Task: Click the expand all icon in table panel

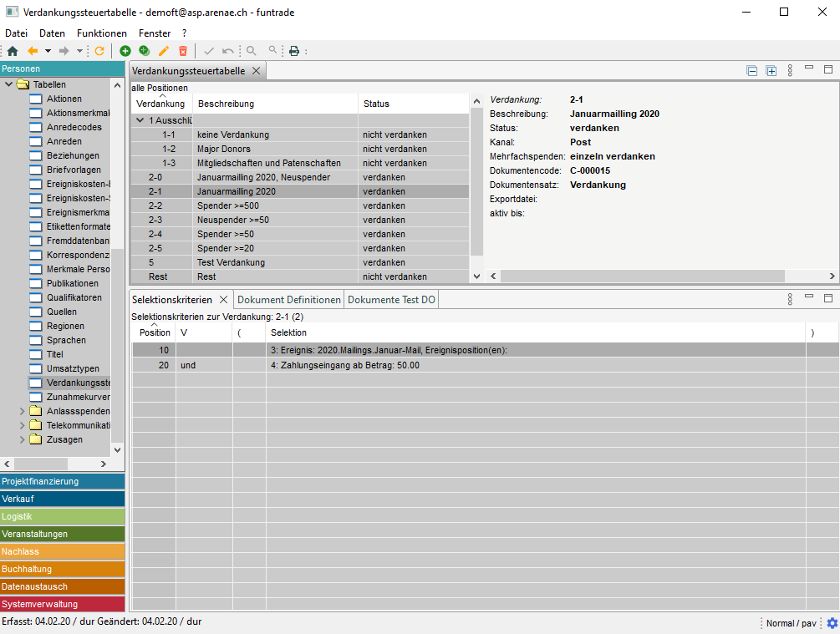Action: pos(771,71)
